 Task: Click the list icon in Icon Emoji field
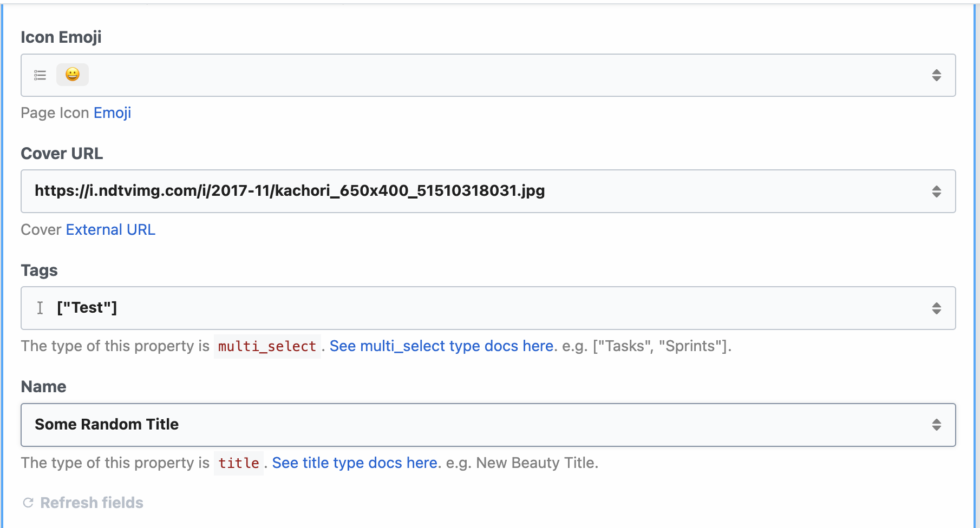[40, 75]
